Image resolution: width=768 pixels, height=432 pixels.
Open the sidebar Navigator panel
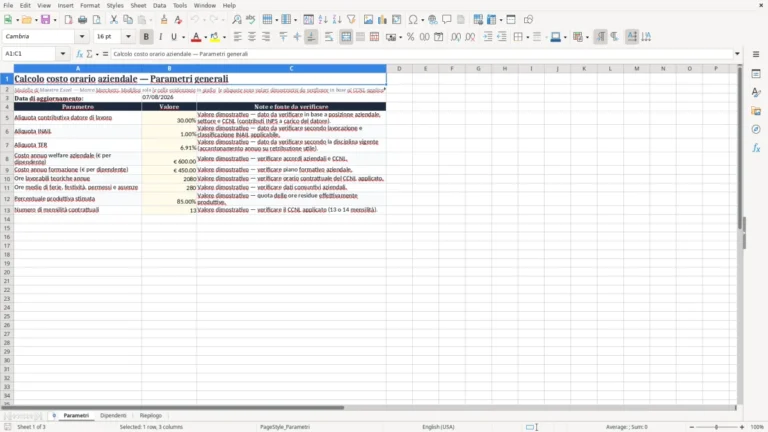[756, 129]
